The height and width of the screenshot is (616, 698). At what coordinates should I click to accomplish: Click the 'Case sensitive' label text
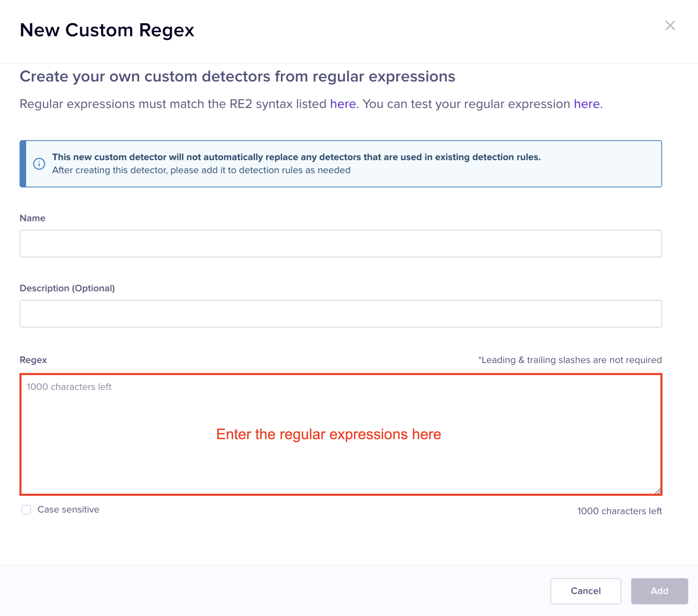click(x=68, y=509)
